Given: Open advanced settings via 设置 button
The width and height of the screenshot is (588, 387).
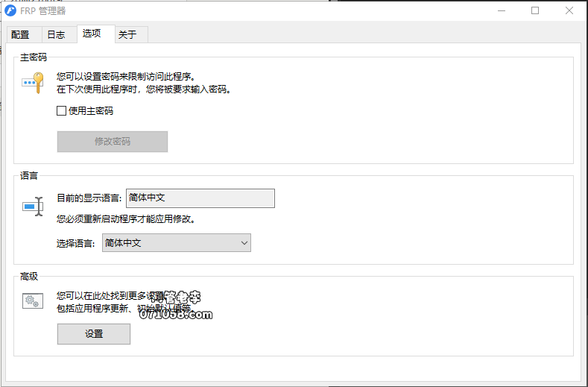Looking at the screenshot, I should click(x=94, y=334).
